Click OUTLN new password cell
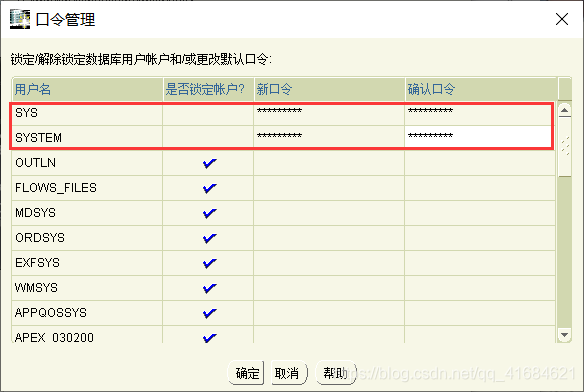 point(329,163)
